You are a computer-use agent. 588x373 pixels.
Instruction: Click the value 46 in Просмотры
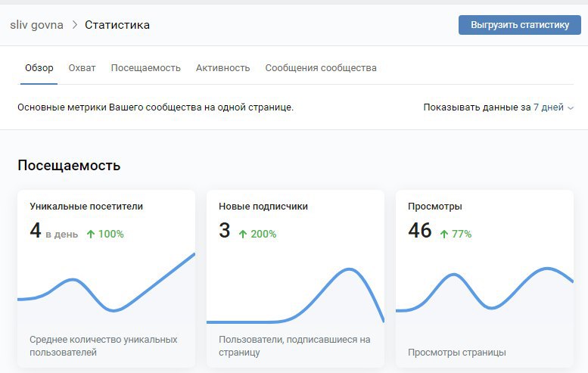pos(420,231)
